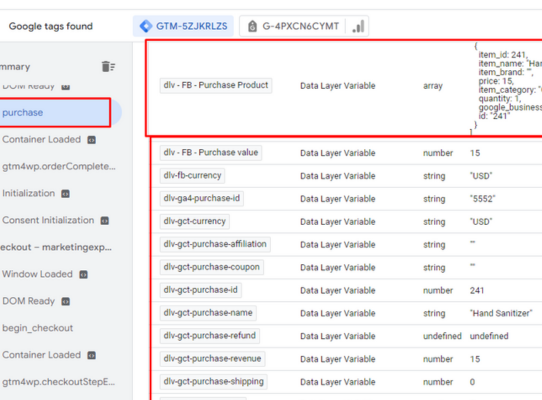Open the checkout – marketingexp page entry
This screenshot has width=542, height=400.
(56, 247)
